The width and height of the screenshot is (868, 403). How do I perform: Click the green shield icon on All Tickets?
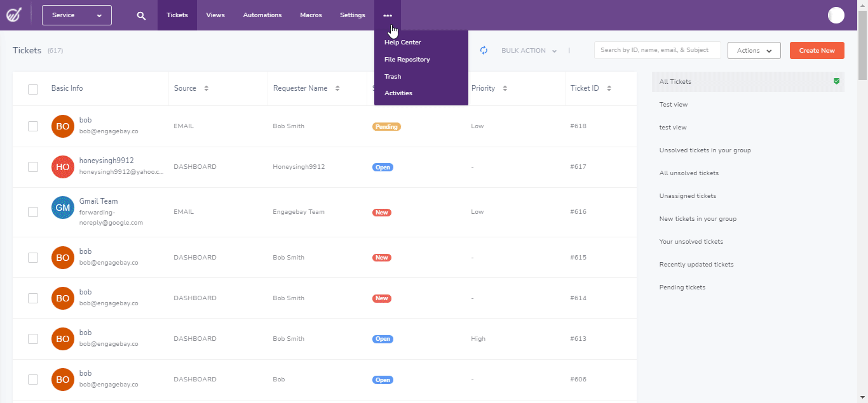[x=837, y=81]
